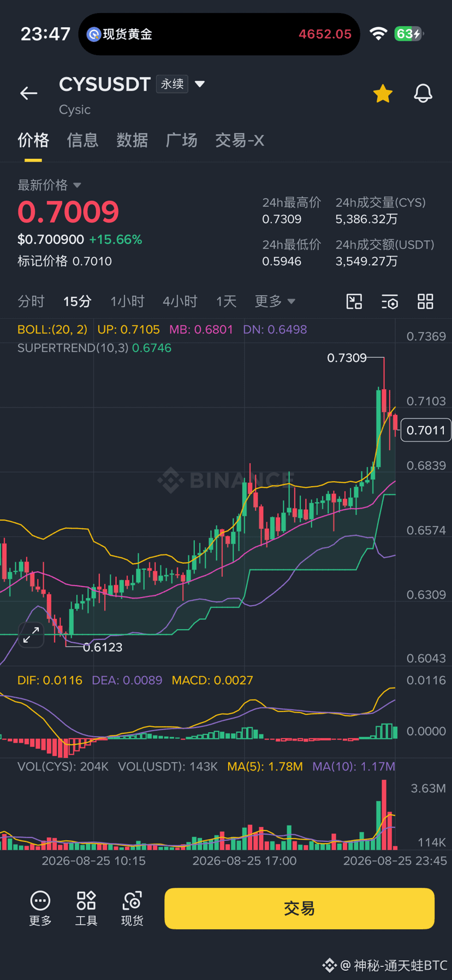This screenshot has width=452, height=980.
Task: Tap the 0.7309 high price annotation
Action: click(347, 358)
